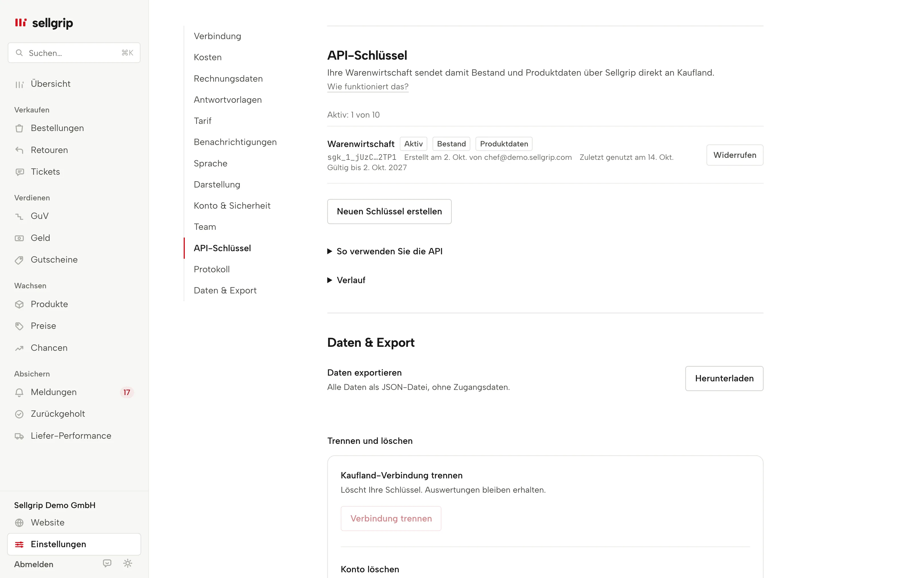
Task: Open the Sprache settings tab
Action: pyautogui.click(x=210, y=163)
